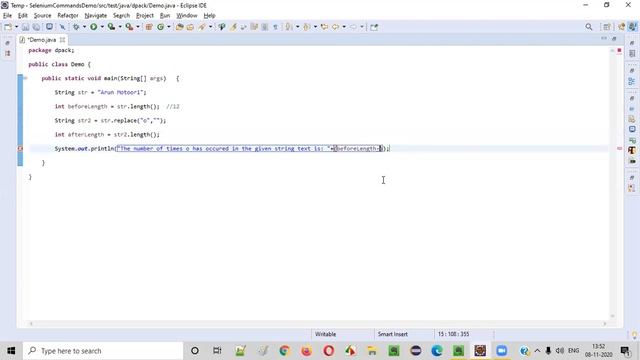Toggle Skip All Breakpoints in toolbar
The width and height of the screenshot is (640, 360).
[x=62, y=27]
